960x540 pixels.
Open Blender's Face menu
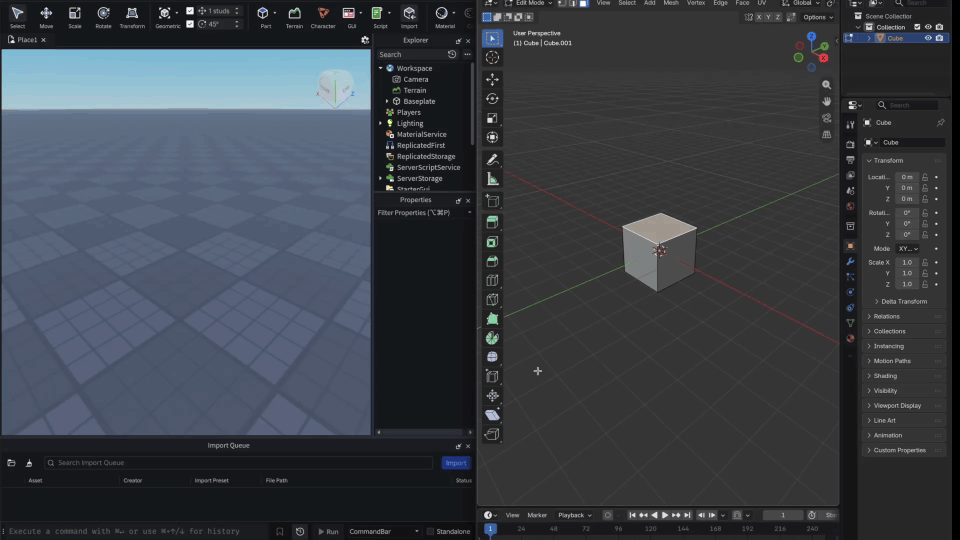point(742,3)
